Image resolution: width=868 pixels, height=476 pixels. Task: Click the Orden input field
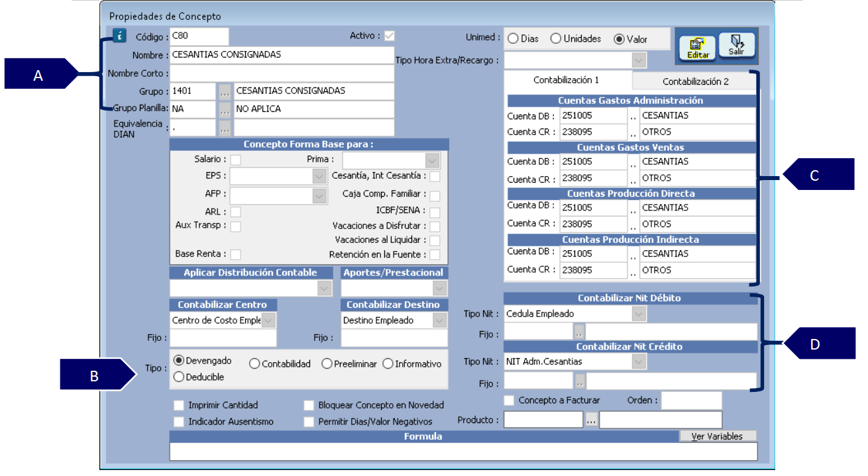tap(691, 401)
